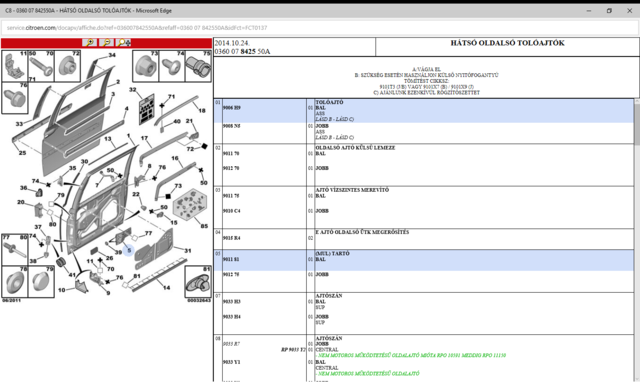The height and width of the screenshot is (386, 640).
Task: Select the part 78 cap thumbnail
Action: coord(15,282)
